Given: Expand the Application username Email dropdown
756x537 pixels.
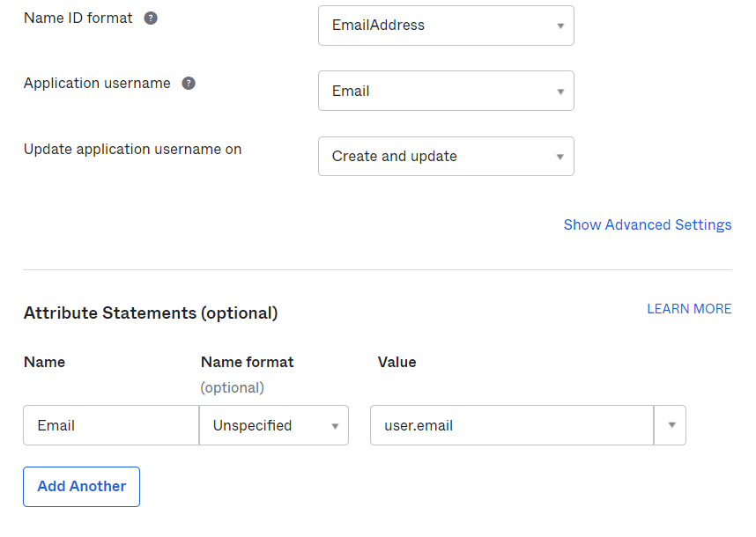Looking at the screenshot, I should 446,91.
